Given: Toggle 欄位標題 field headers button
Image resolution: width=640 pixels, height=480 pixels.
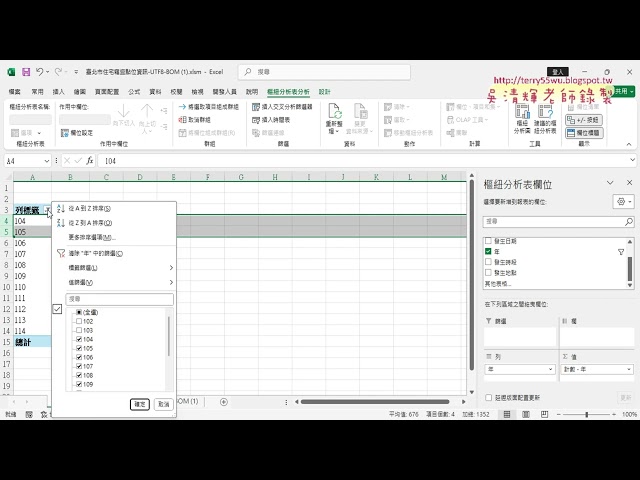Looking at the screenshot, I should [x=584, y=133].
